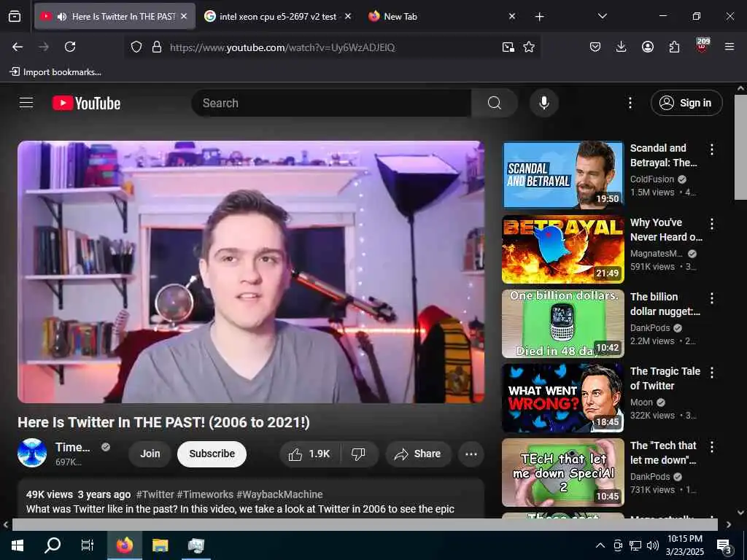
Task: Subscribe to the channel
Action: coord(212,454)
